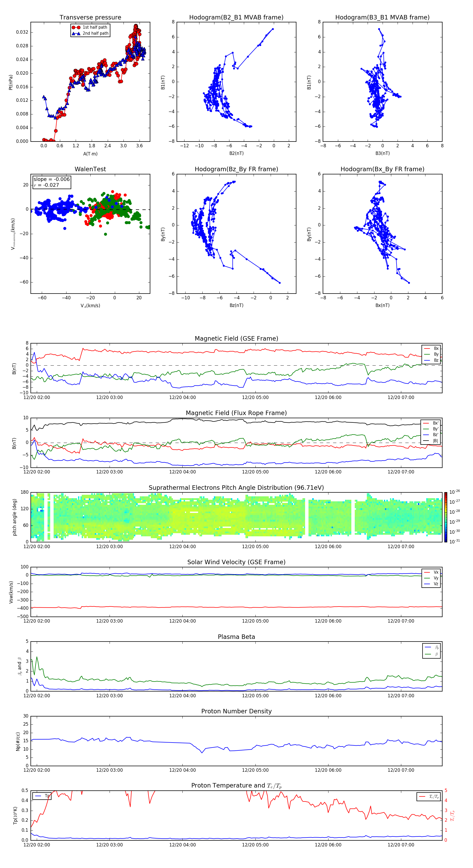This screenshot has width=473, height=868.
Task: Click the Hodogram(B2_B1 MVAB frame) title
Action: (x=236, y=18)
